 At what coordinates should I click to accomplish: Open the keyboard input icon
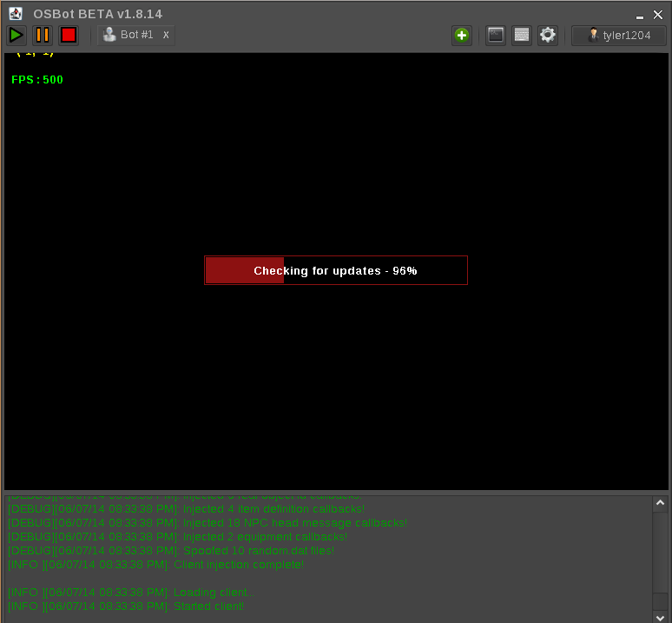[x=522, y=35]
